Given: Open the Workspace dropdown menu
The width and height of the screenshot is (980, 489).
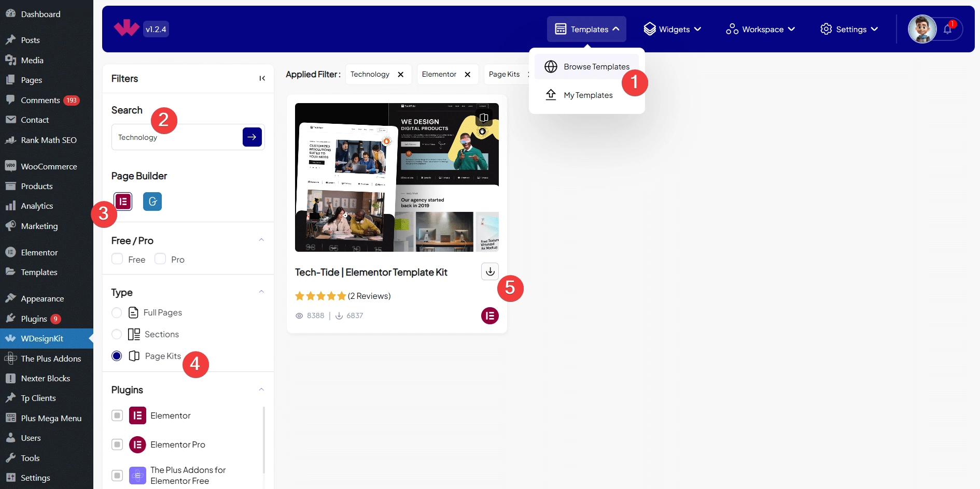Looking at the screenshot, I should click(x=760, y=30).
